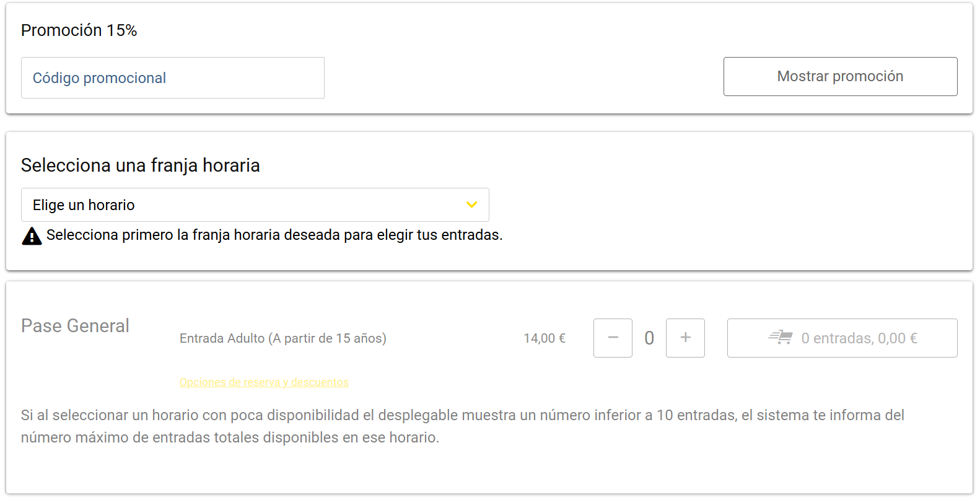Click the ticket quantity value '0'
Screen dimensions: 980x497
pos(649,338)
